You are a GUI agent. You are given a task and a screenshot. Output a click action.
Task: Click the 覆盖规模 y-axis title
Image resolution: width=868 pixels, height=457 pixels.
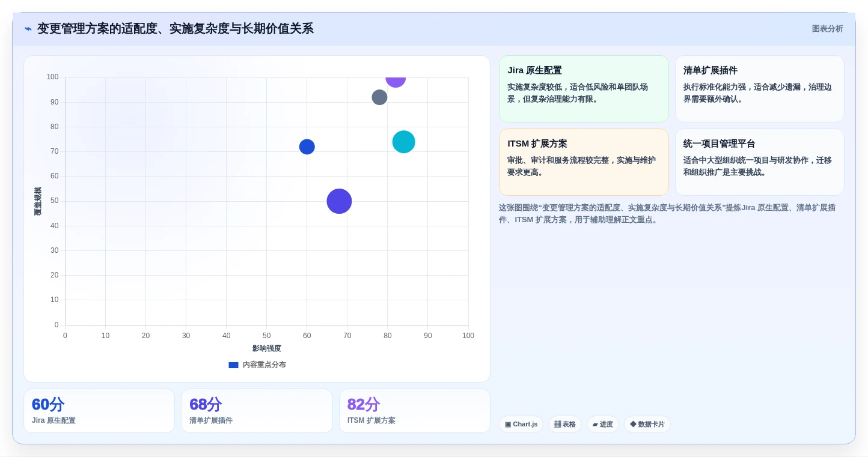[x=38, y=201]
